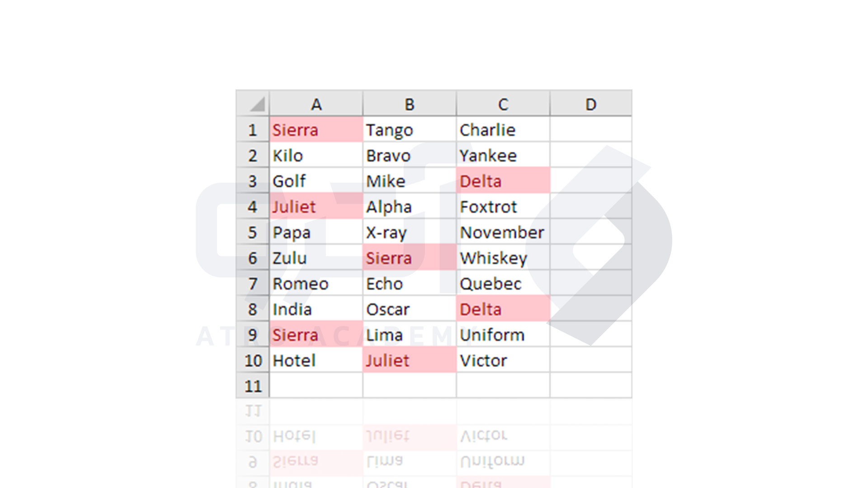This screenshot has height=488, width=868.
Task: Click highlighted cell C8 containing Delta
Action: (503, 310)
